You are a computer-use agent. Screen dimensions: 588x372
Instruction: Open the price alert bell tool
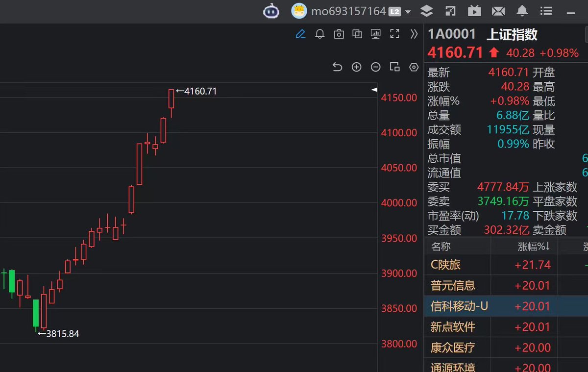[x=320, y=34]
